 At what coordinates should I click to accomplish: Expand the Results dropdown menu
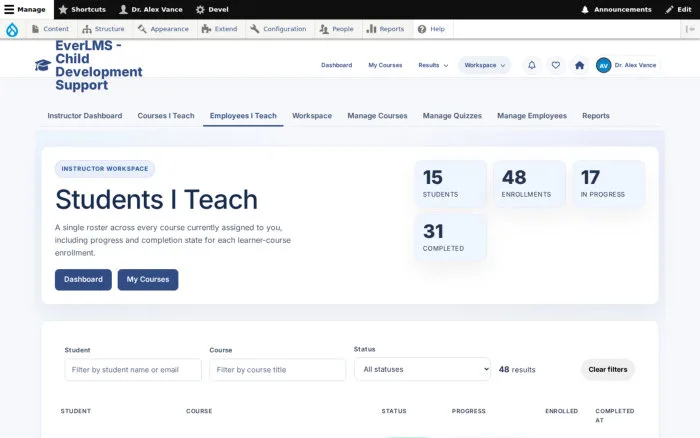pos(433,65)
